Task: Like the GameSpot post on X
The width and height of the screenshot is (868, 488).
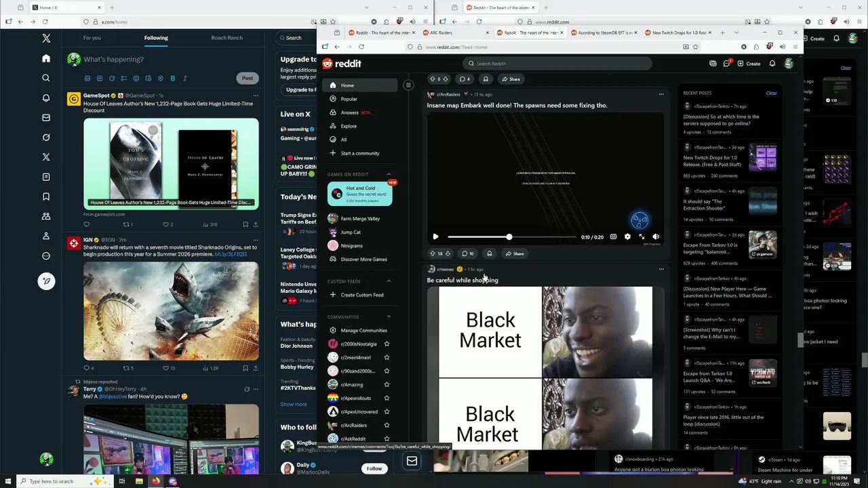Action: [x=165, y=224]
